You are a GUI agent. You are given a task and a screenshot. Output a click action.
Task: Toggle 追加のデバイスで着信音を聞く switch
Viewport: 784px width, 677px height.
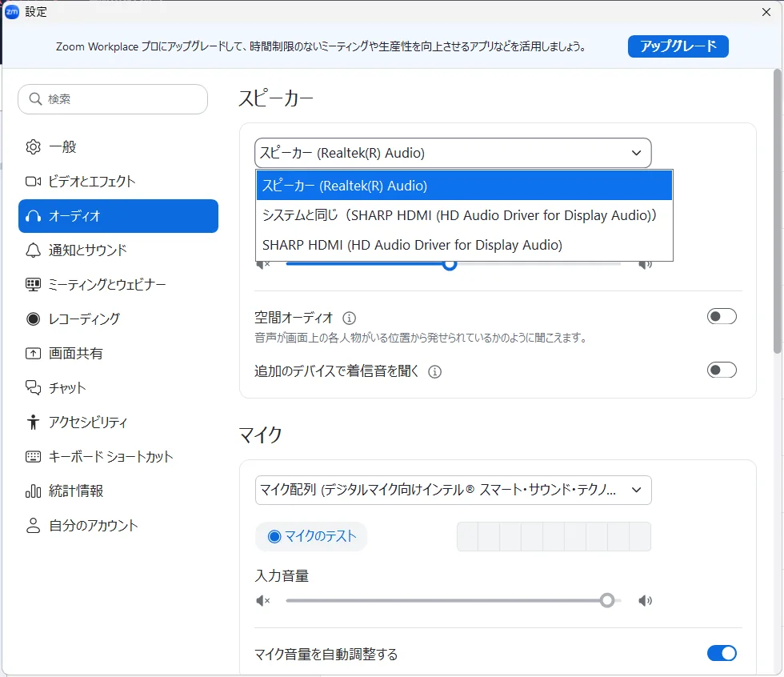pos(722,370)
